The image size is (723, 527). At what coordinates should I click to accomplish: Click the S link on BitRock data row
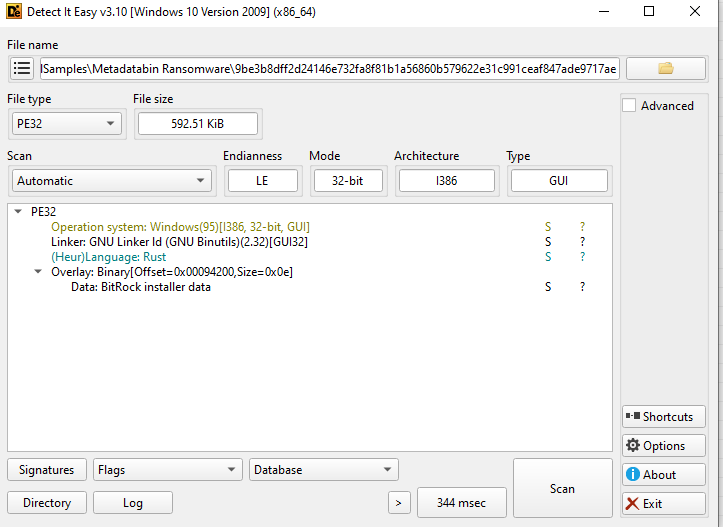point(548,287)
